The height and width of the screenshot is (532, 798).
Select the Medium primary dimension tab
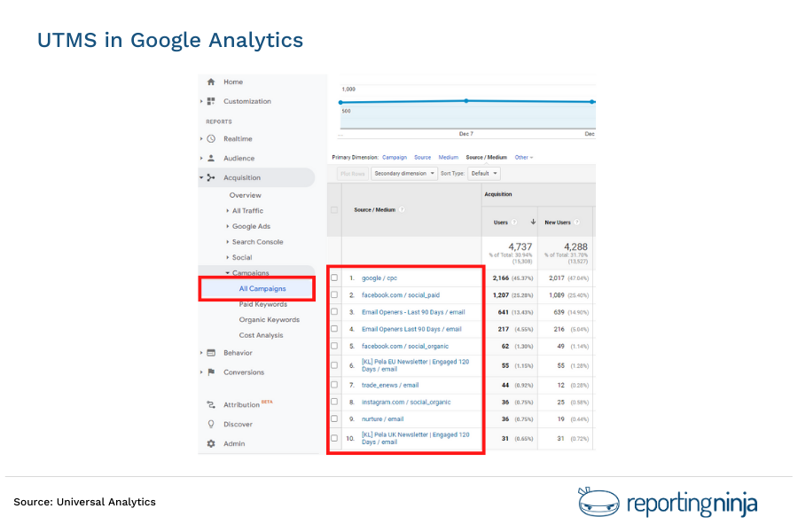(x=449, y=157)
